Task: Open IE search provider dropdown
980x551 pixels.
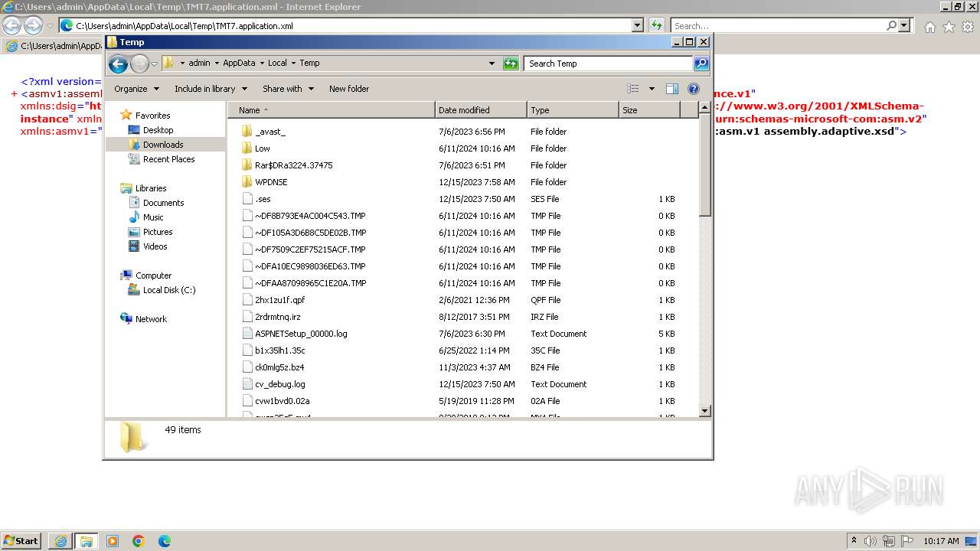Action: tap(905, 25)
